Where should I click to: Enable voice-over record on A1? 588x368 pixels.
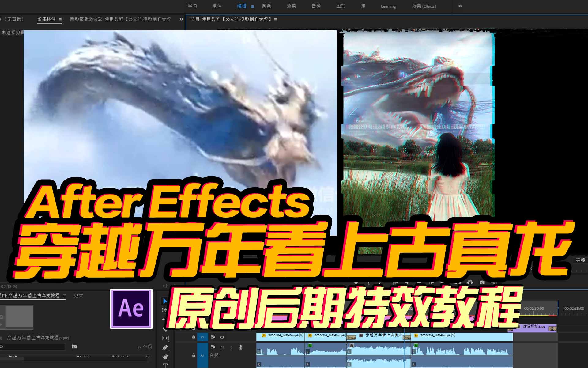point(241,347)
